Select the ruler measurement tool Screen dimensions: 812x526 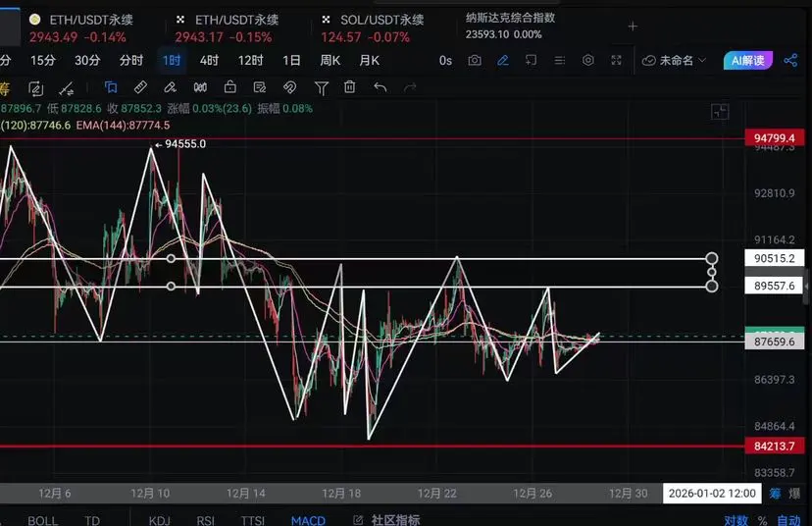[x=140, y=87]
